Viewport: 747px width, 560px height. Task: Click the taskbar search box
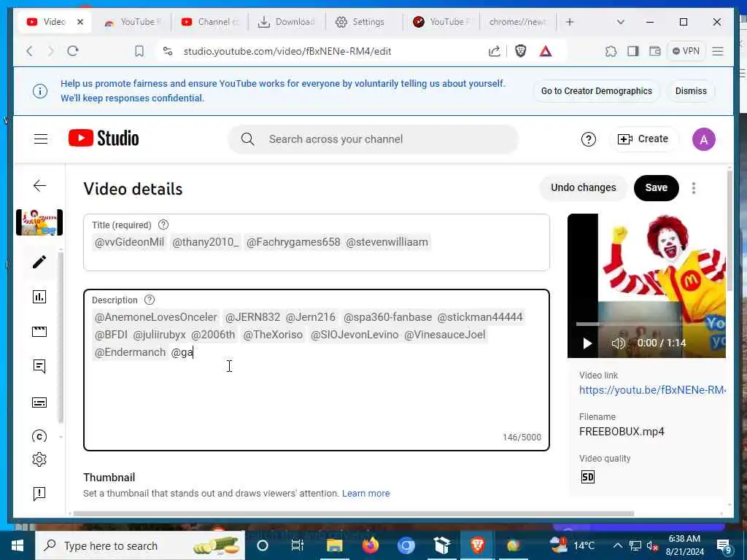click(140, 545)
